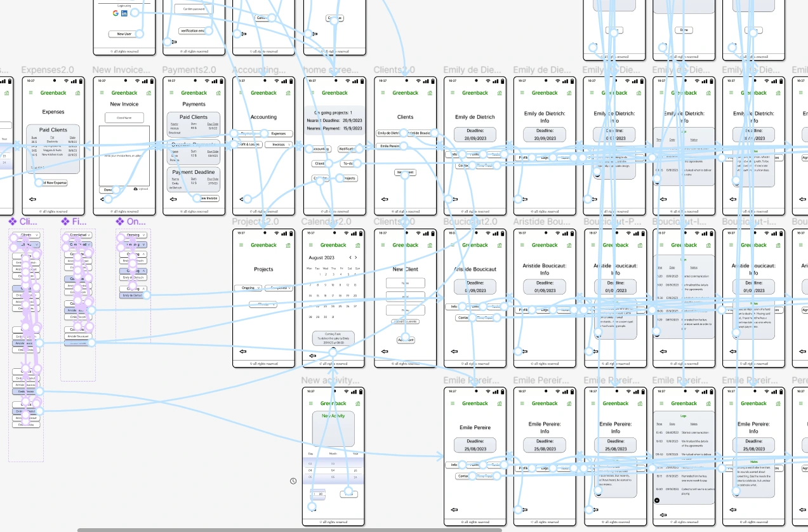
Task: Select the Boucicaut2.0 frame label
Action: (470, 222)
